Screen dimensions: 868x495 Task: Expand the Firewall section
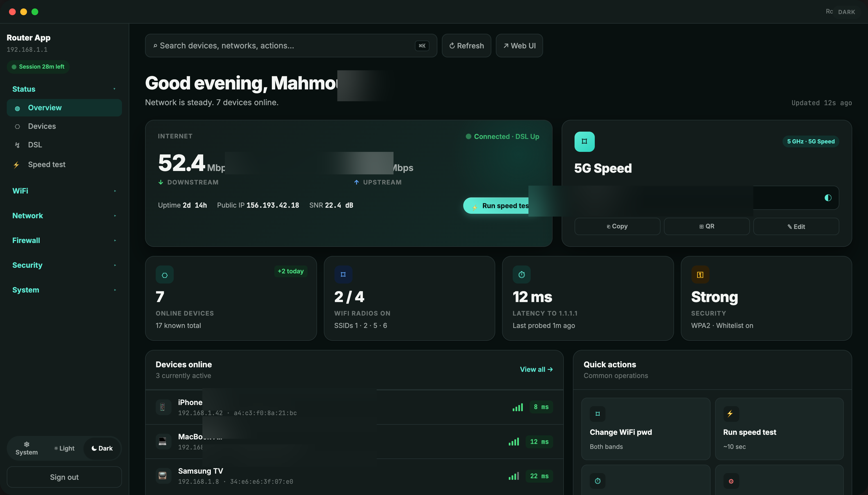click(x=64, y=240)
